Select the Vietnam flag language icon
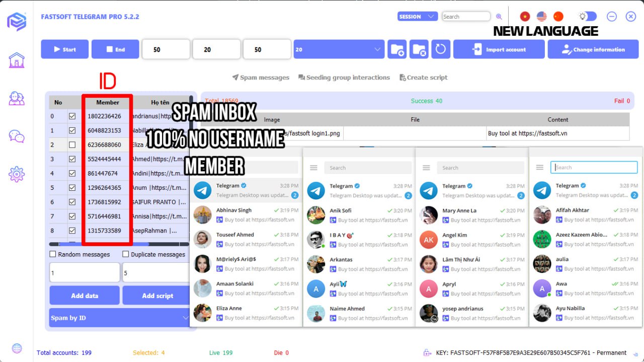644x362 pixels. (525, 16)
